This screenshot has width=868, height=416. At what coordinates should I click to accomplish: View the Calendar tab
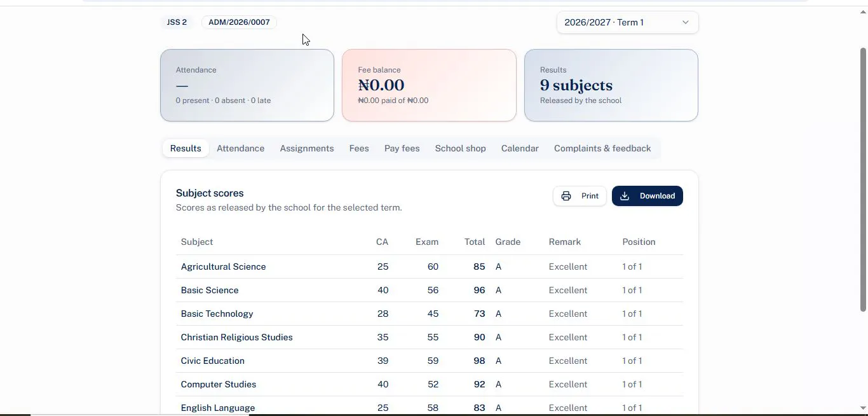(520, 148)
